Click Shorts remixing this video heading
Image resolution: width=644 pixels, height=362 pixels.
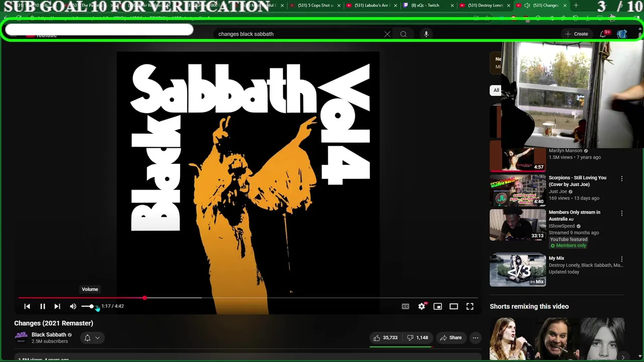[x=529, y=307]
